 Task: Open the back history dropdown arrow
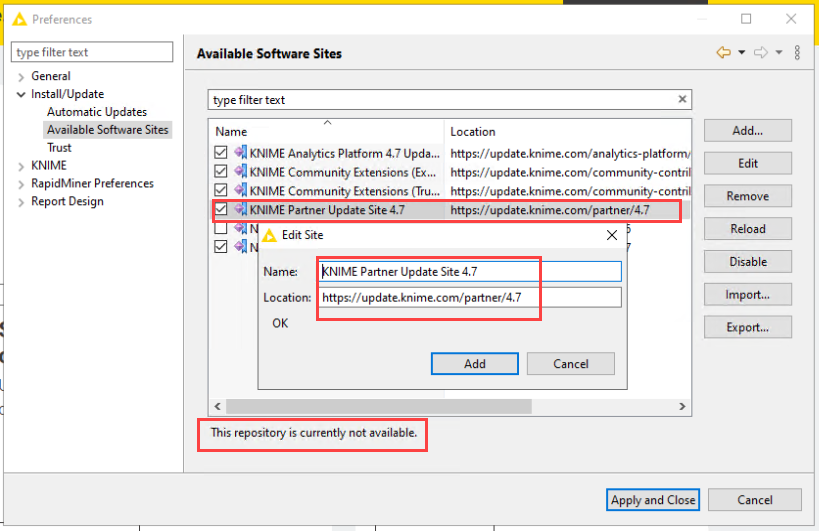point(741,52)
